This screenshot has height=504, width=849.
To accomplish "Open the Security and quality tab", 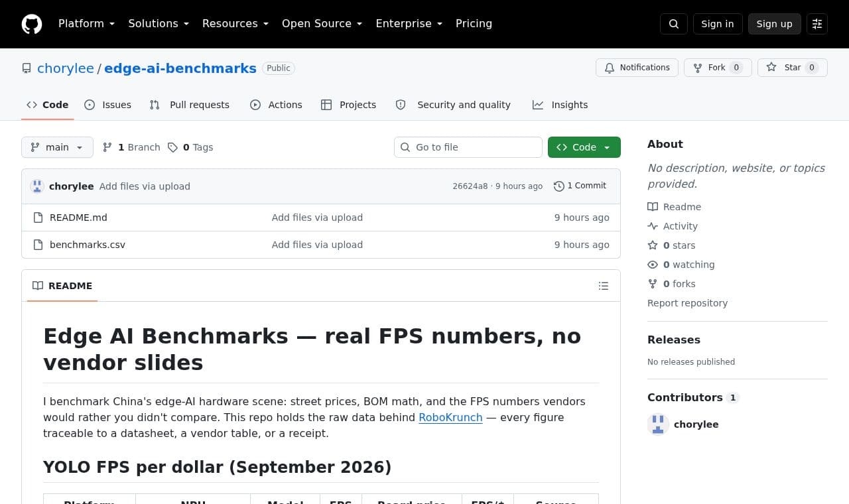I will pos(454,105).
